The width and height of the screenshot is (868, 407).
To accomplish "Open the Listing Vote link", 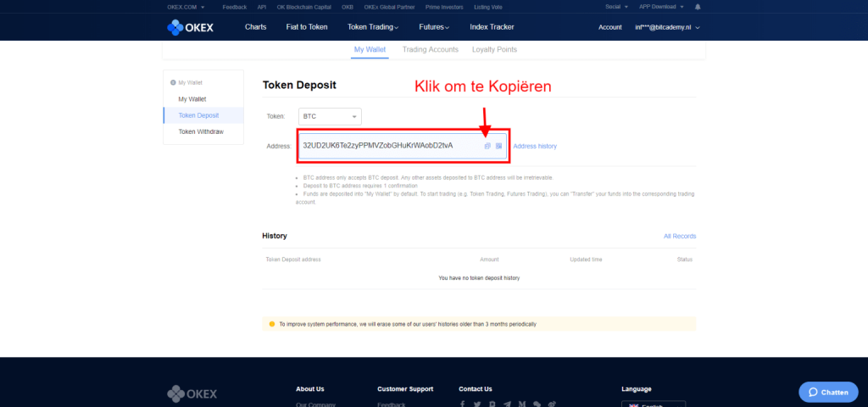I will [x=488, y=7].
